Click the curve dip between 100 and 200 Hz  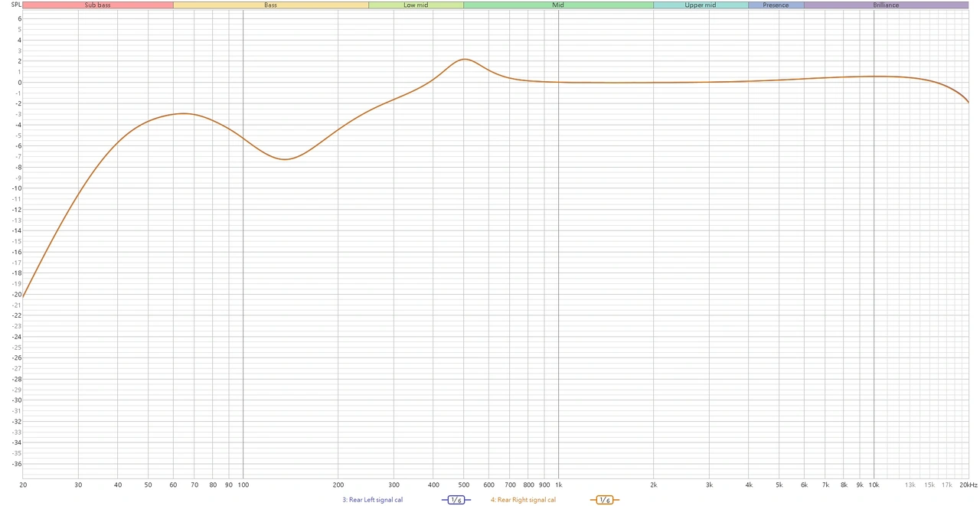click(x=285, y=159)
